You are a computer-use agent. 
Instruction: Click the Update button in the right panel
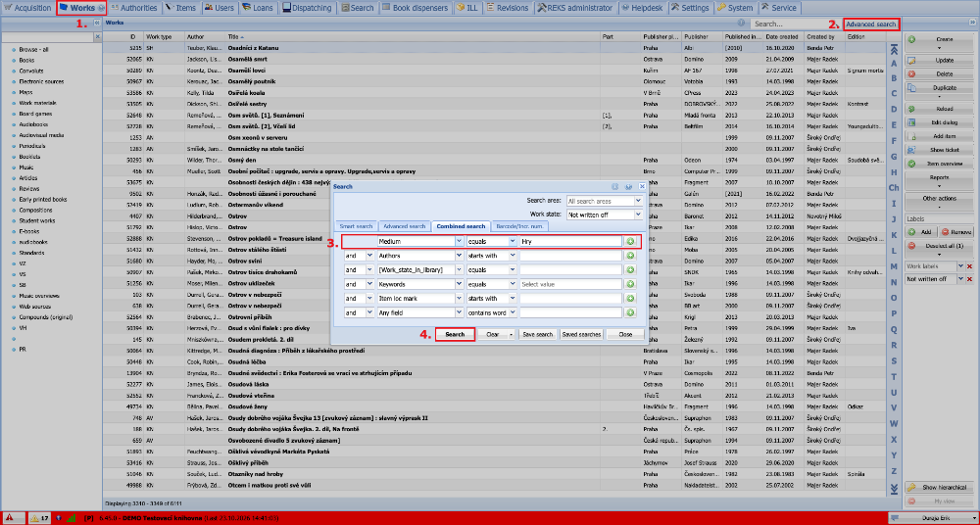point(940,61)
